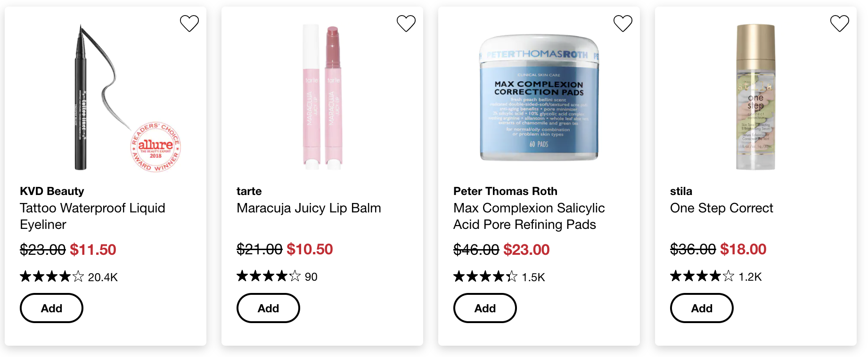This screenshot has height=357, width=868.
Task: Open the Tattoo Waterproof Liquid Eyeliner title link
Action: pyautogui.click(x=92, y=216)
